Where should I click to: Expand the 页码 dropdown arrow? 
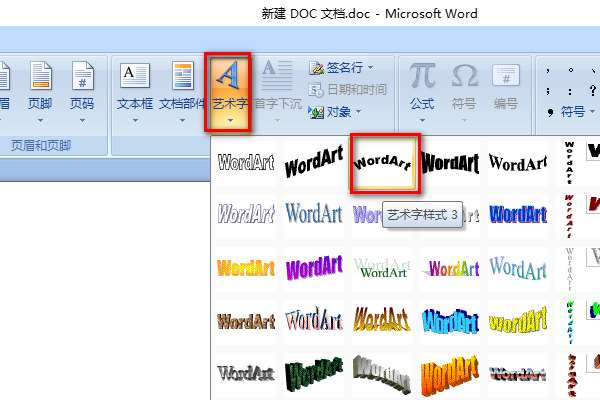82,120
